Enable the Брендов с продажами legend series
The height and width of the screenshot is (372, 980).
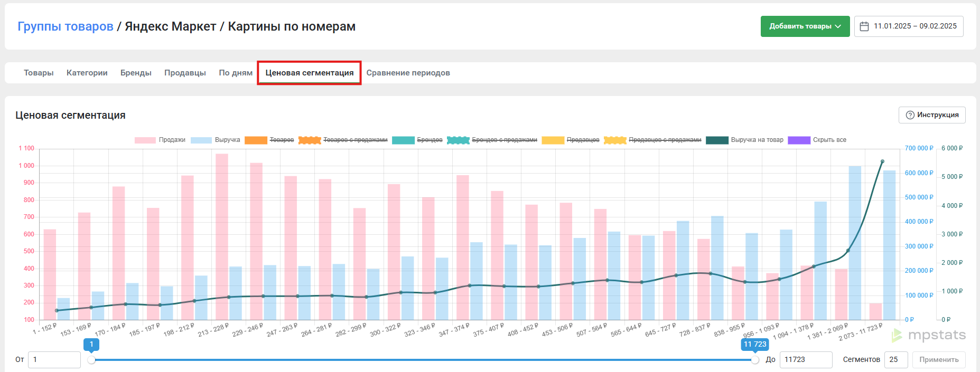click(x=492, y=140)
